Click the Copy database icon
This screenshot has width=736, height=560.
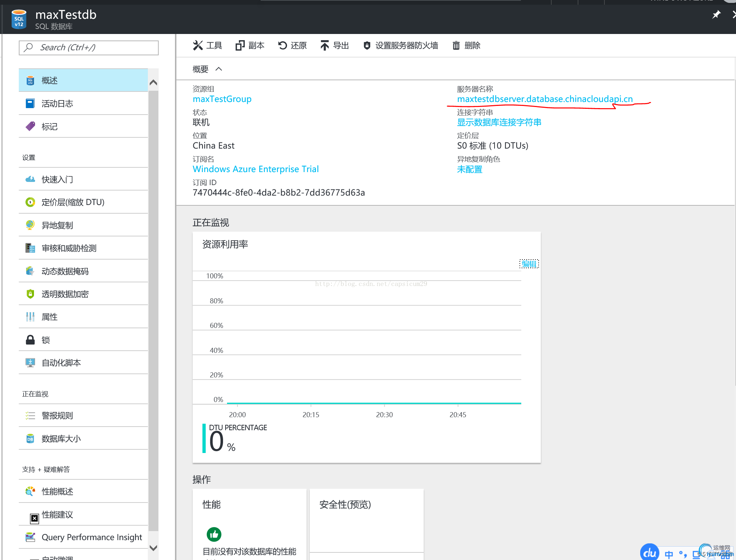[240, 46]
